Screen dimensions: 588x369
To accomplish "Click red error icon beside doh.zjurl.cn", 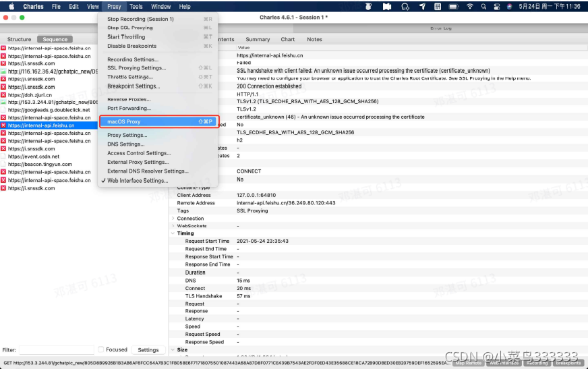I will coord(3,95).
